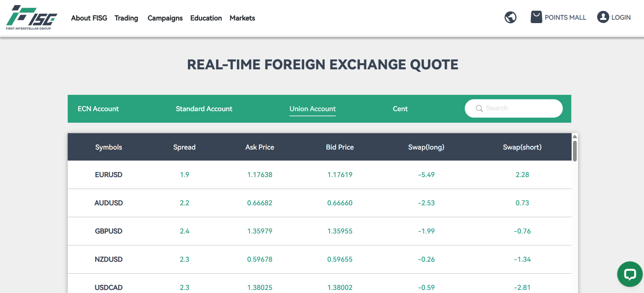Select the AUDUSD symbol
The width and height of the screenshot is (644, 293).
tap(109, 203)
